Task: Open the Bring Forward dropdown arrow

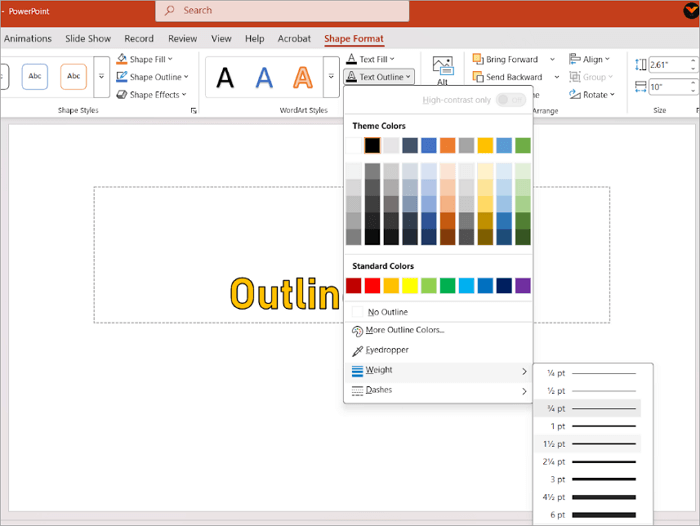Action: 552,59
